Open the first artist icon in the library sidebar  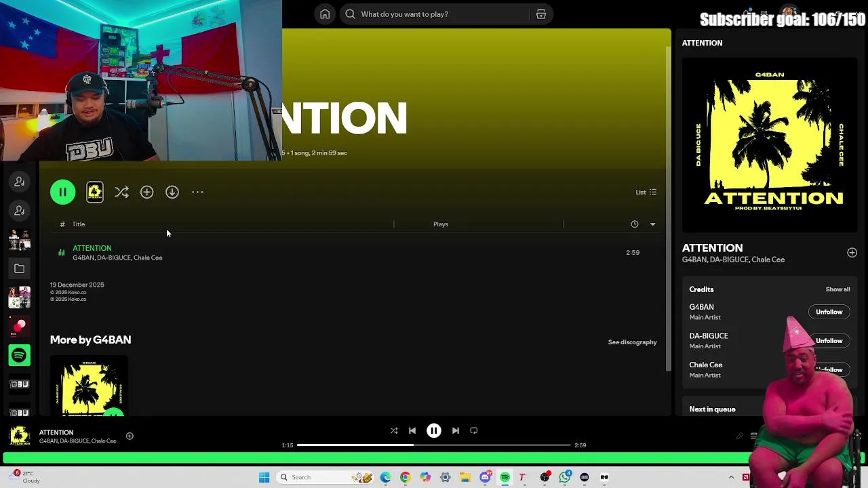point(20,182)
